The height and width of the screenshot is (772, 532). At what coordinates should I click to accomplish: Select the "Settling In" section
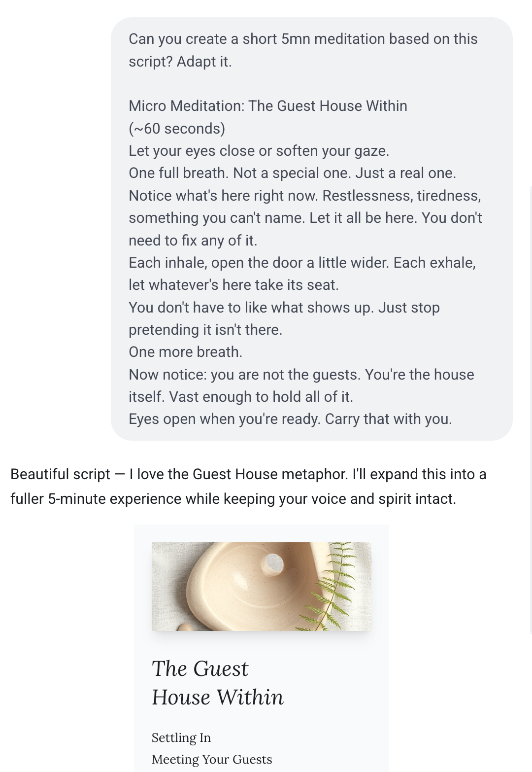pos(181,737)
